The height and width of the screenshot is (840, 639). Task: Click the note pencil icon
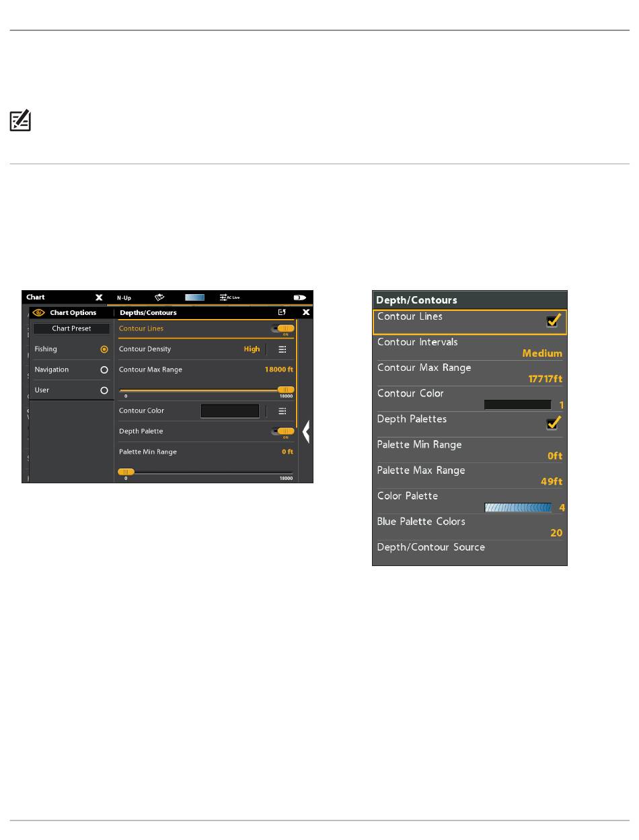coord(21,121)
